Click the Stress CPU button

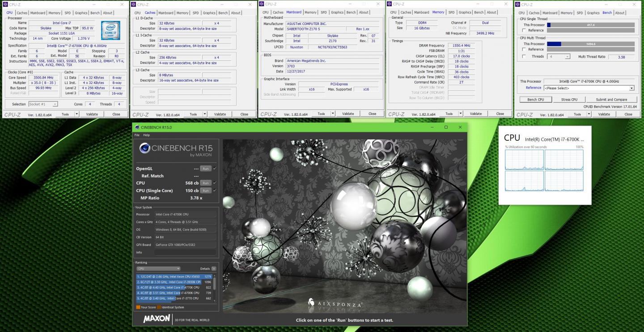tap(569, 99)
